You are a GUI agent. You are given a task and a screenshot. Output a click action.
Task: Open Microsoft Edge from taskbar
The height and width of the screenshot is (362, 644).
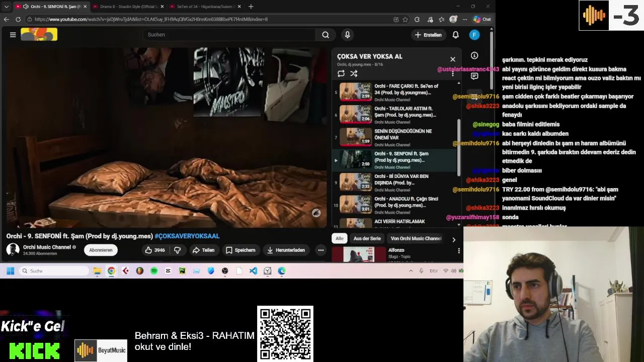point(282,270)
